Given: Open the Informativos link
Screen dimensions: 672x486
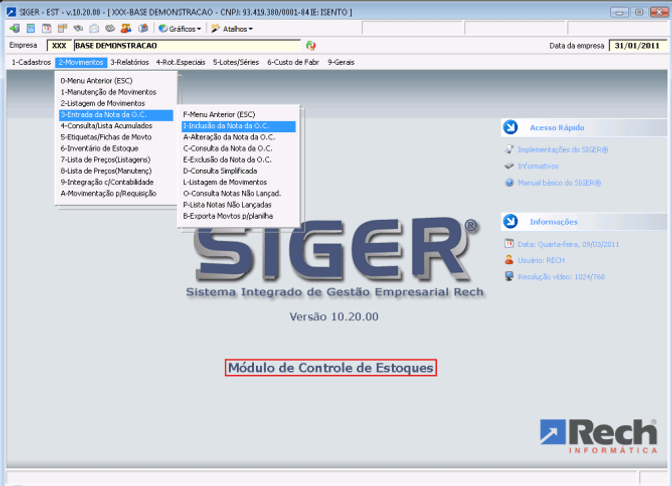Looking at the screenshot, I should [x=538, y=166].
